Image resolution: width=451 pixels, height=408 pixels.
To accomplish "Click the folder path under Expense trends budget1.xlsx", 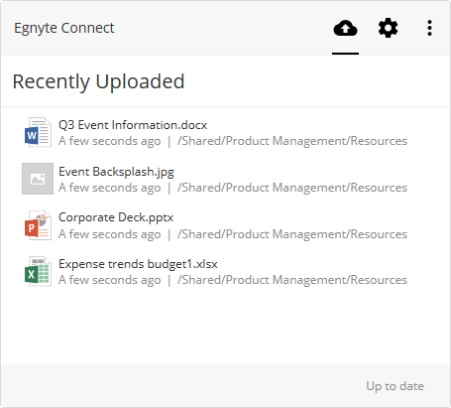I will coord(292,280).
